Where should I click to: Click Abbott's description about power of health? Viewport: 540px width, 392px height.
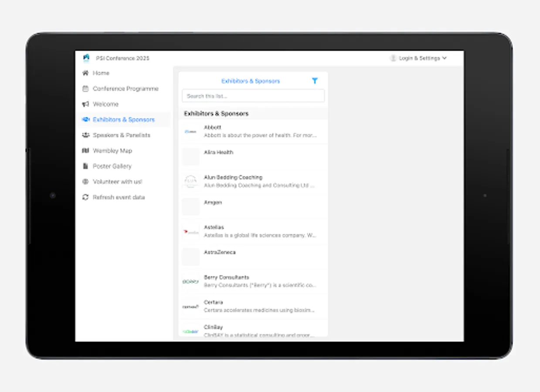260,135
